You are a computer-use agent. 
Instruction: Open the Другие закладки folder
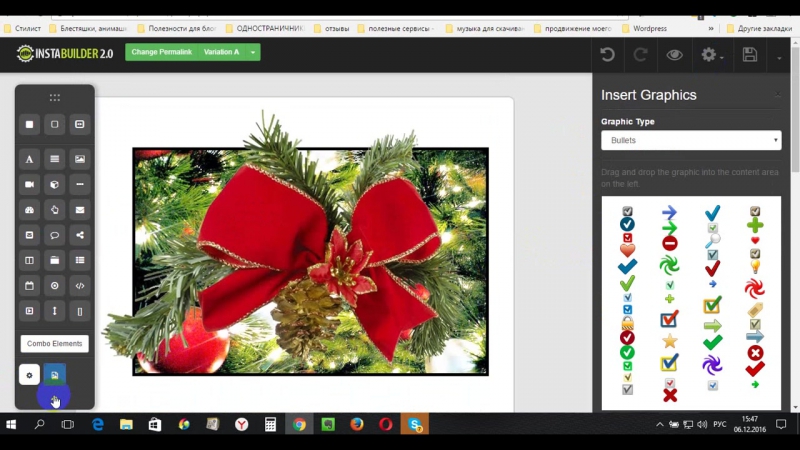[759, 29]
